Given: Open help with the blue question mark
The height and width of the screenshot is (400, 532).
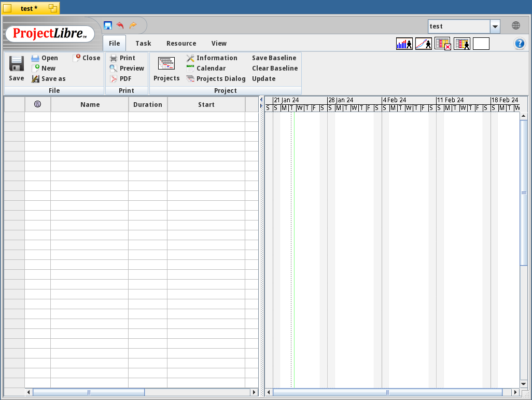Looking at the screenshot, I should click(520, 44).
